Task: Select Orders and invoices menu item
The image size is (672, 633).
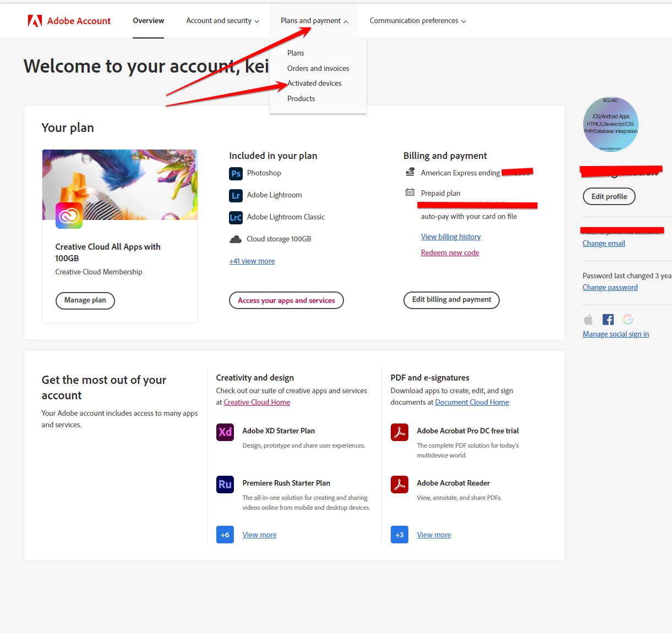Action: pos(318,69)
